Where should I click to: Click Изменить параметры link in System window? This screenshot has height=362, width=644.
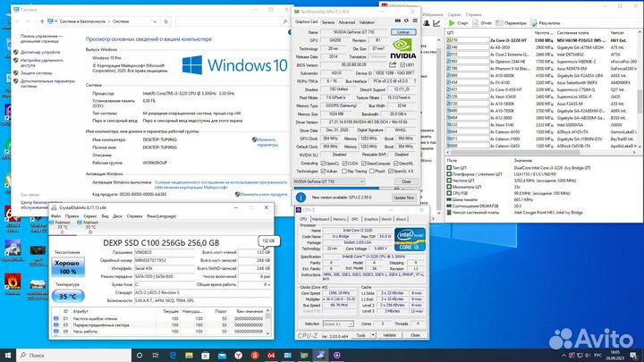[x=267, y=142]
